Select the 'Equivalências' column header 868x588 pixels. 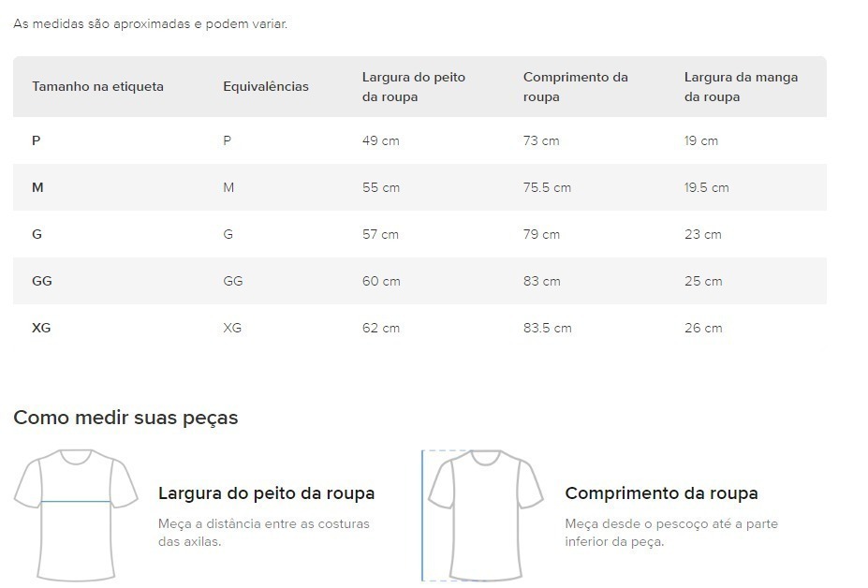tap(266, 86)
